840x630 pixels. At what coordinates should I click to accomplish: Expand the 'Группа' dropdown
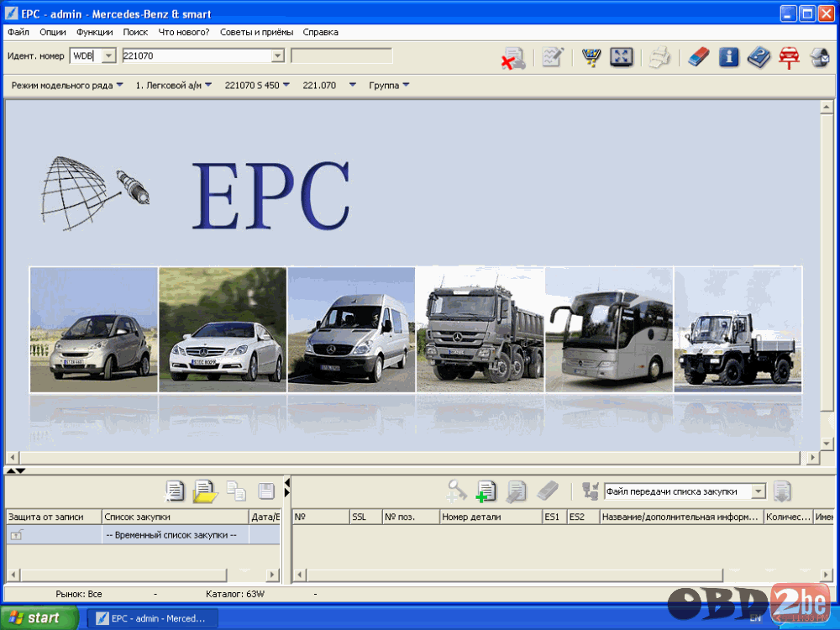tap(406, 85)
